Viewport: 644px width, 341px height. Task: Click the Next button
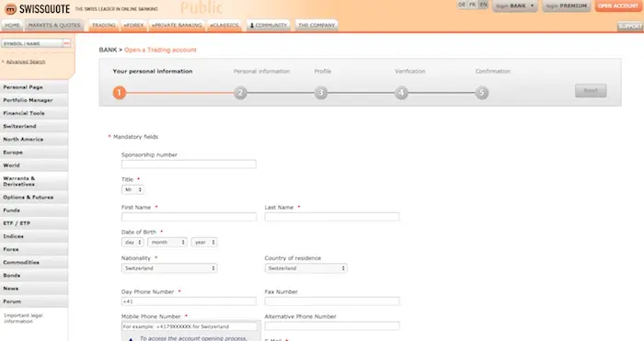click(591, 91)
